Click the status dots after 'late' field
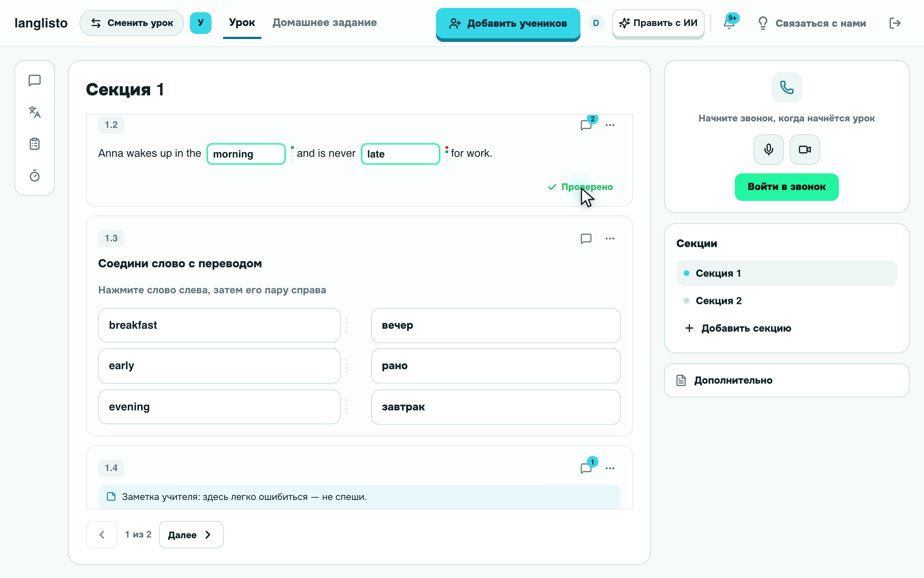This screenshot has height=578, width=924. 446,153
